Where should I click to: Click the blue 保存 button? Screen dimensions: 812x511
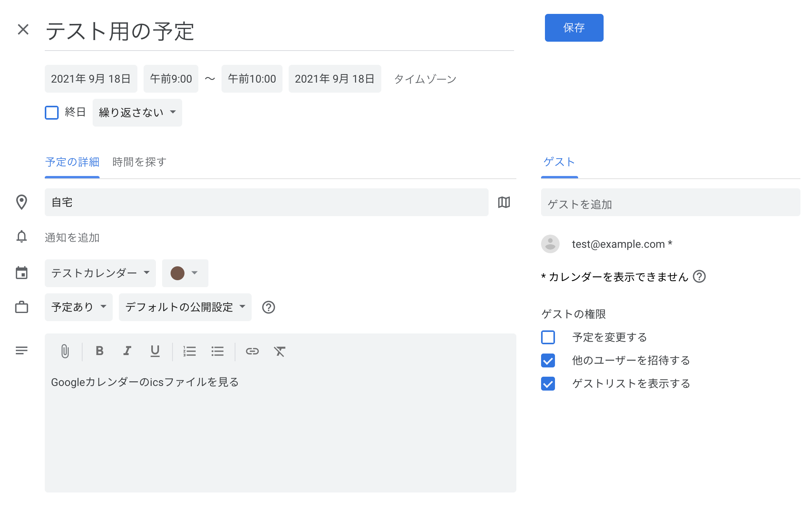point(573,28)
